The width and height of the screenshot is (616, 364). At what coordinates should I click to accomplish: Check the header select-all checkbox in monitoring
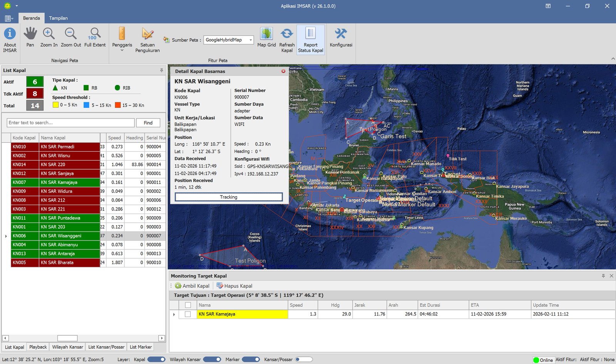pos(188,305)
